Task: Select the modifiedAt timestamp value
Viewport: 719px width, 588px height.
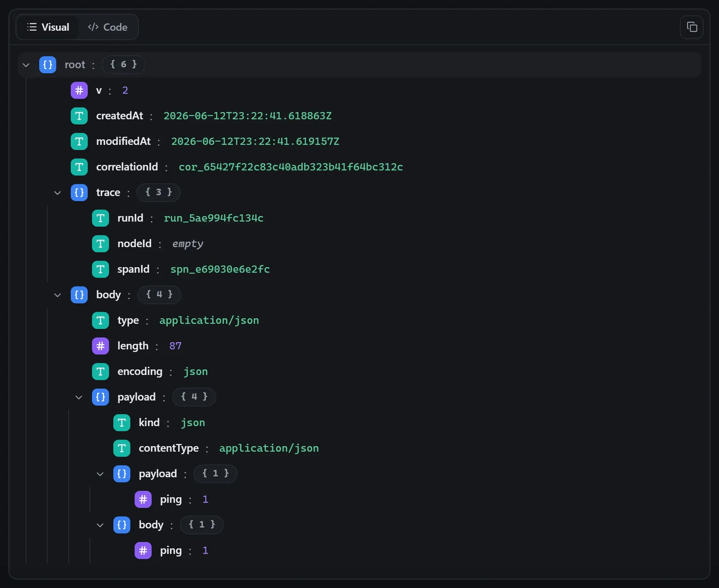Action: point(255,141)
